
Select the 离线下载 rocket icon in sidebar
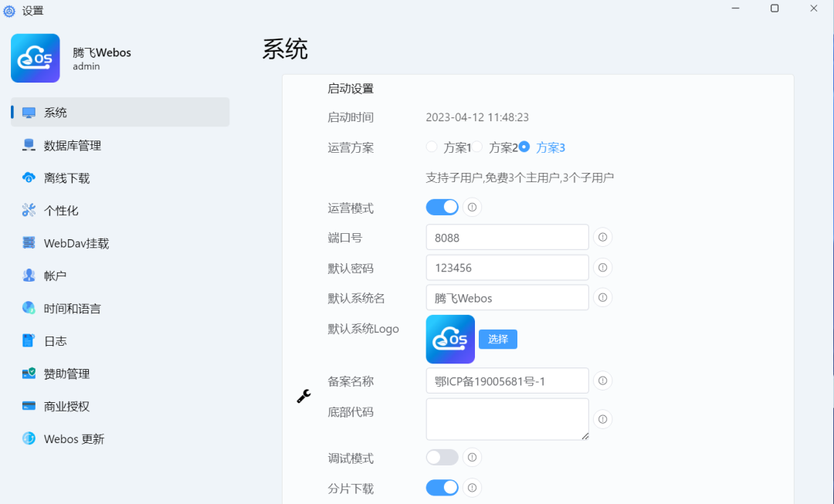29,178
